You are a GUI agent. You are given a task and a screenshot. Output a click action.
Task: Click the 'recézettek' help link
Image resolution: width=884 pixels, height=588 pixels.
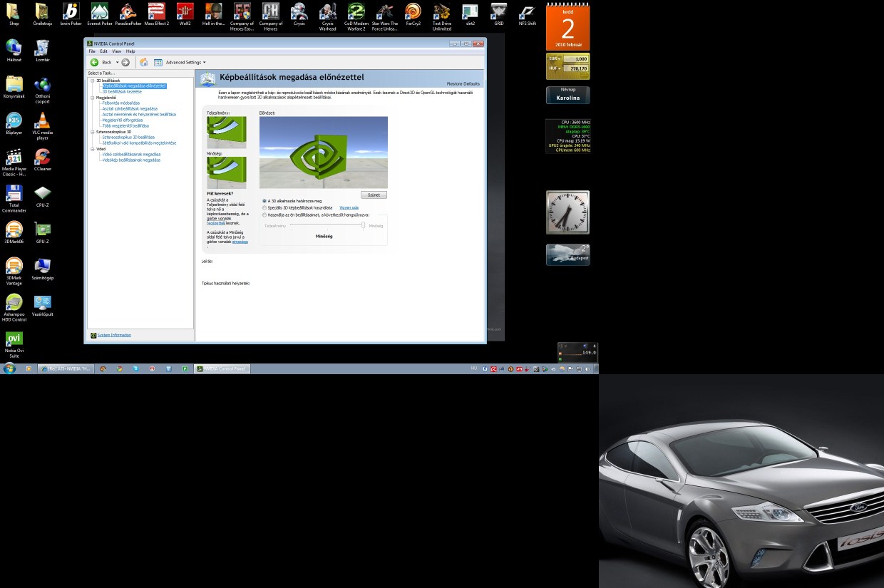216,223
